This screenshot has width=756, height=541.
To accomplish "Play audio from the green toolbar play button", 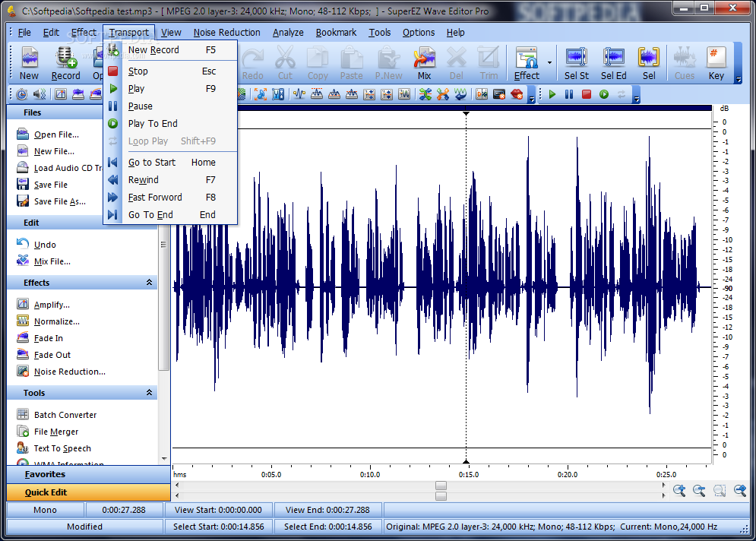I will pyautogui.click(x=552, y=94).
